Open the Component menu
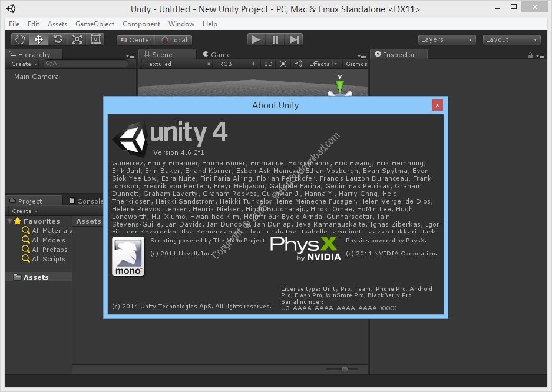 141,24
